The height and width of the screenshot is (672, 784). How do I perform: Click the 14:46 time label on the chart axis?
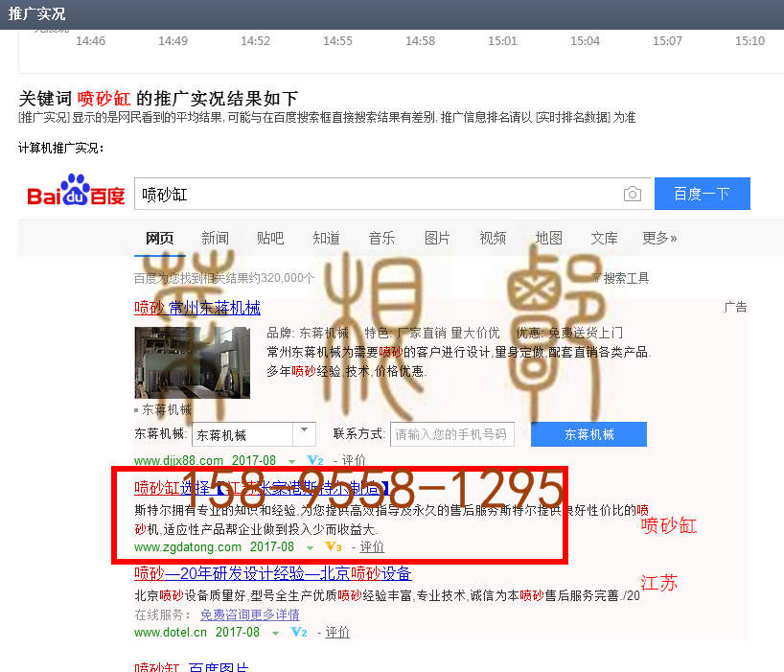(90, 41)
